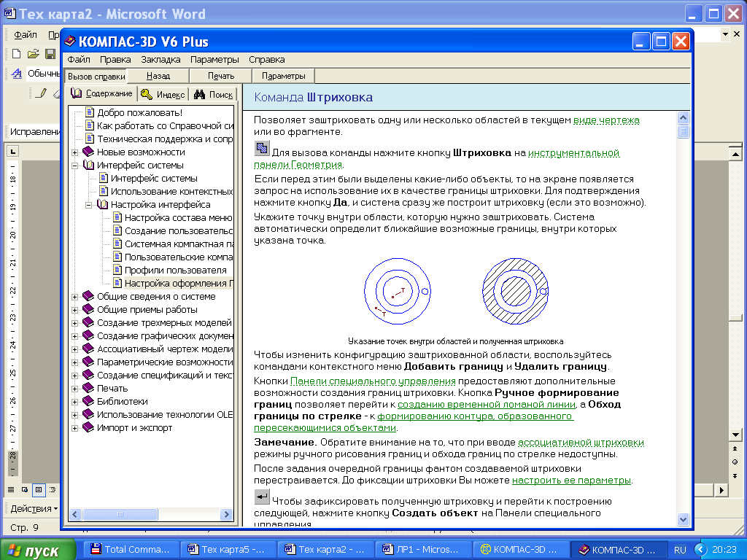This screenshot has width=747, height=560.
Task: Expand Ассоциативный чертеж модели node
Action: click(75, 349)
